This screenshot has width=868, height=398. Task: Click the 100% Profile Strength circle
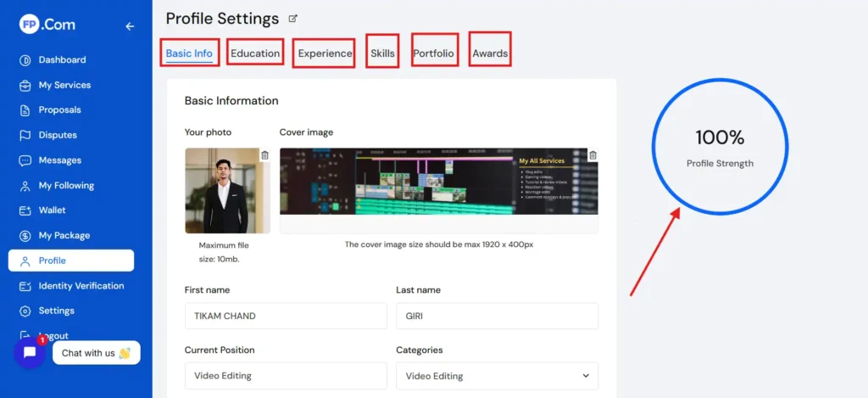[x=720, y=145]
